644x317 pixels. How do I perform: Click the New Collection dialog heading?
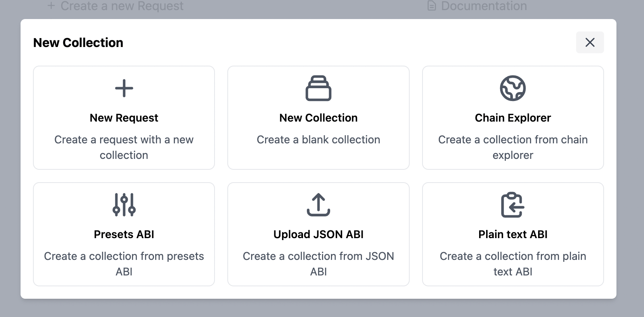point(78,42)
